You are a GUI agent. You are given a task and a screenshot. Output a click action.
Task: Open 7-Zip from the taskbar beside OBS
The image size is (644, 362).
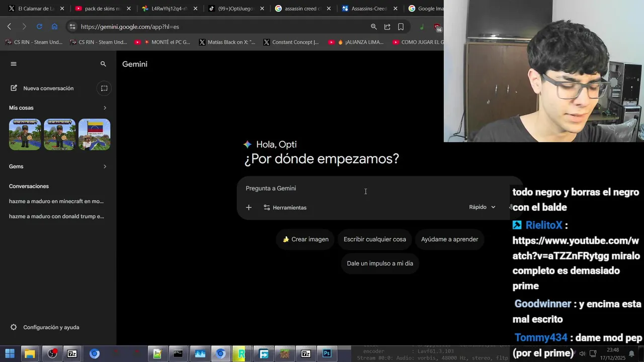coord(72,353)
